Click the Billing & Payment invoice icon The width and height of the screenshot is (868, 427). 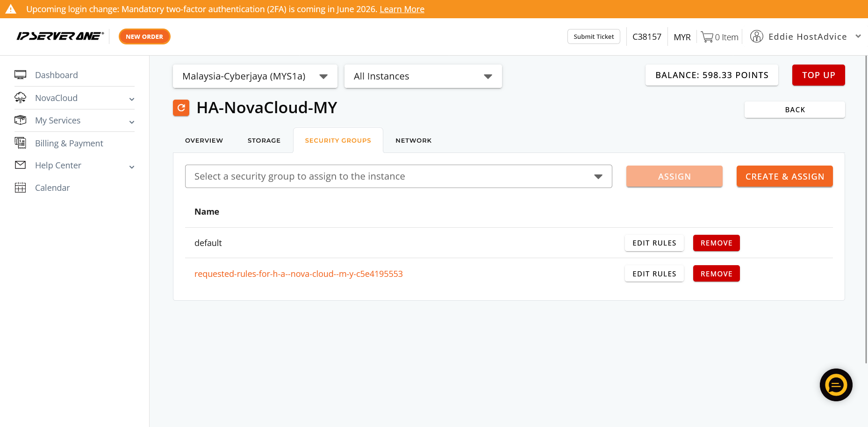20,143
